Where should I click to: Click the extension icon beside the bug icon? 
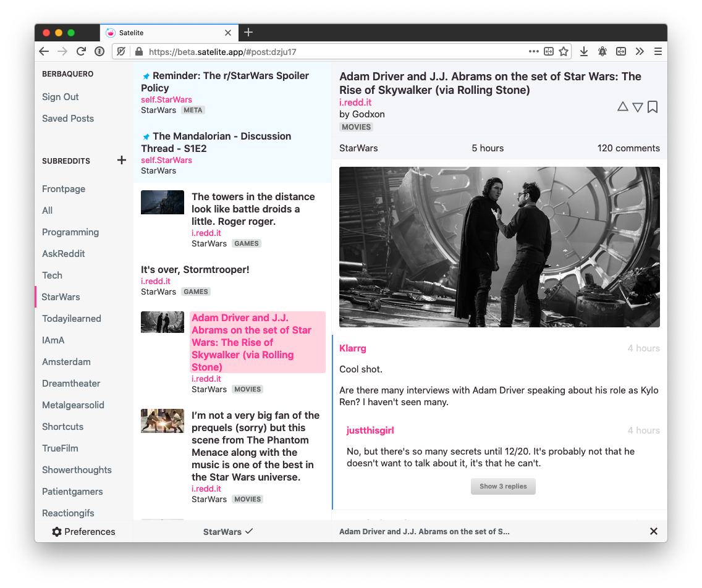tap(621, 51)
